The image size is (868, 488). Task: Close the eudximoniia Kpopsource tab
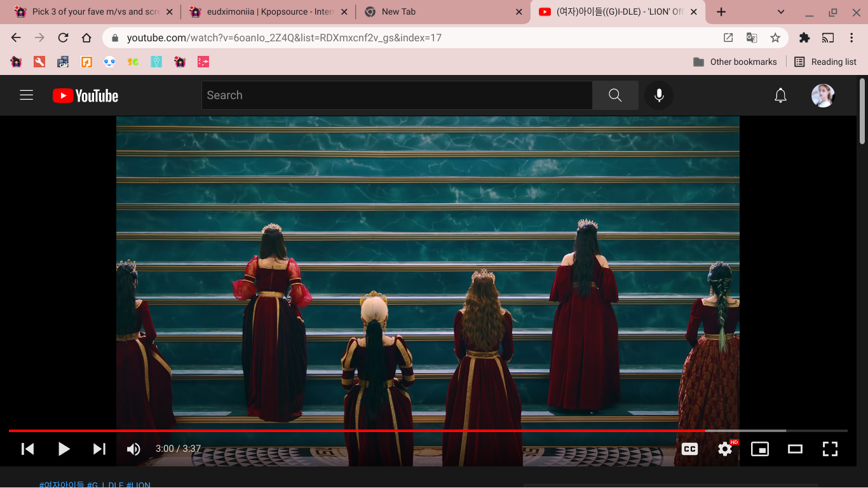point(344,11)
